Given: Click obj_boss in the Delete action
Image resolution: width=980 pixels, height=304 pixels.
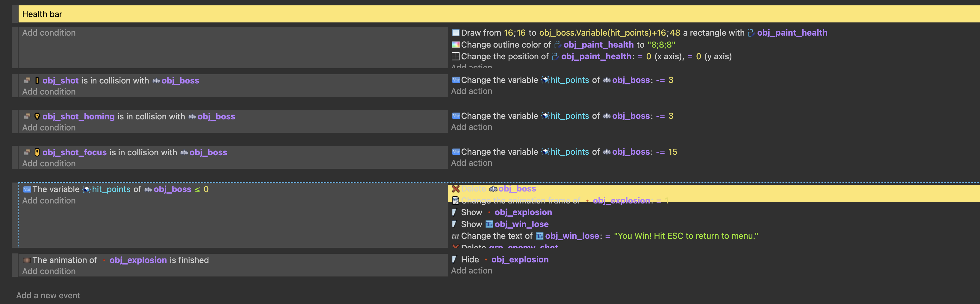Looking at the screenshot, I should tap(517, 189).
